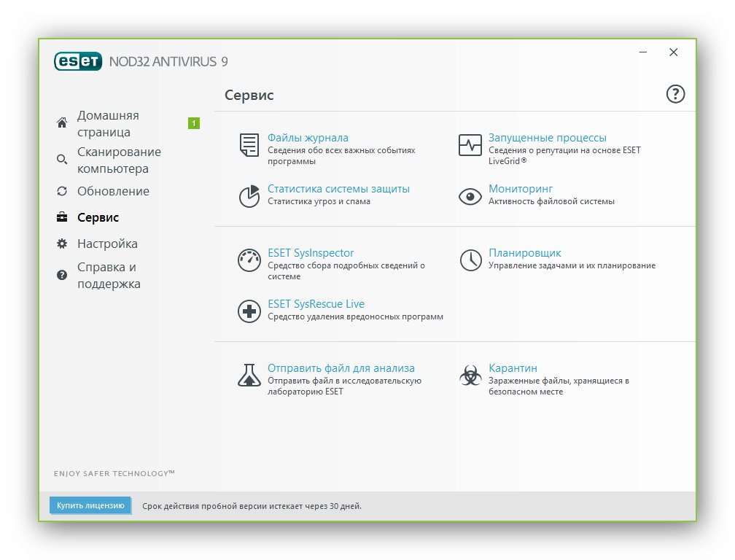Image resolution: width=735 pixels, height=560 pixels.
Task: Minimize the ESET window
Action: click(643, 52)
